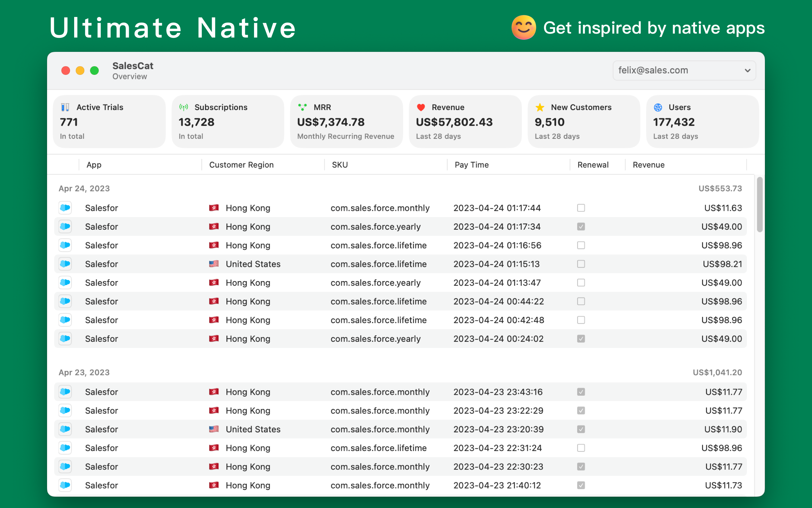Click Salesforce app icon in 21:40:12 row
The height and width of the screenshot is (508, 812).
click(65, 485)
